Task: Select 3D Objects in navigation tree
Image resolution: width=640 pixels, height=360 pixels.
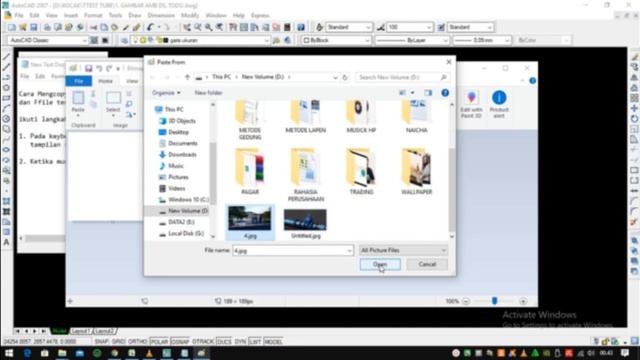Action: click(x=182, y=121)
